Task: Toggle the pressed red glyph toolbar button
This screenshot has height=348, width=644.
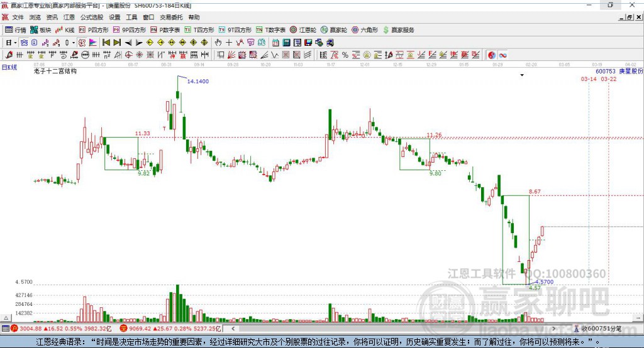Action: 82,43
